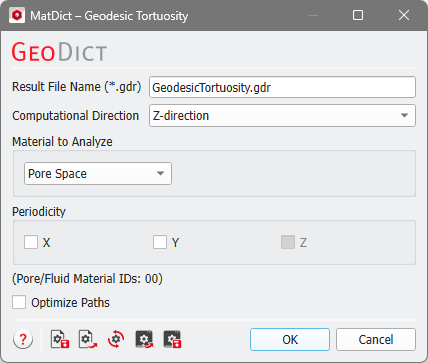Image resolution: width=428 pixels, height=363 pixels.
Task: Click the white document gear icon with arrow
Action: (x=88, y=339)
